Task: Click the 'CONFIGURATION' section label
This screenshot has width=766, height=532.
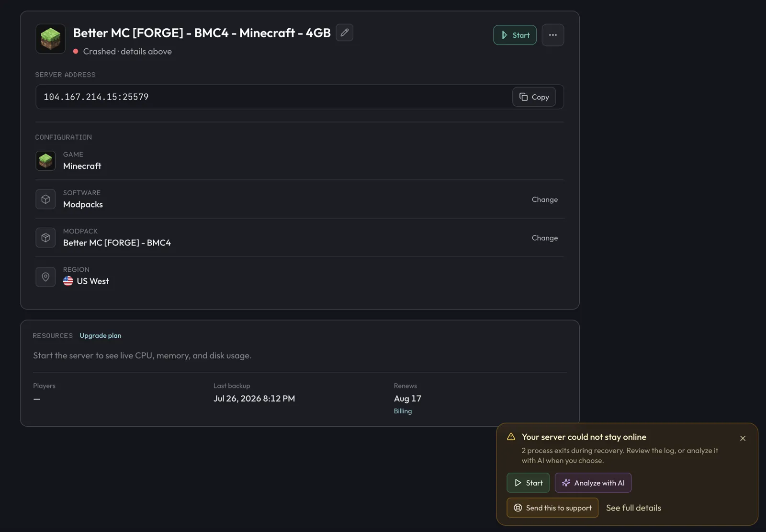Action: click(64, 137)
